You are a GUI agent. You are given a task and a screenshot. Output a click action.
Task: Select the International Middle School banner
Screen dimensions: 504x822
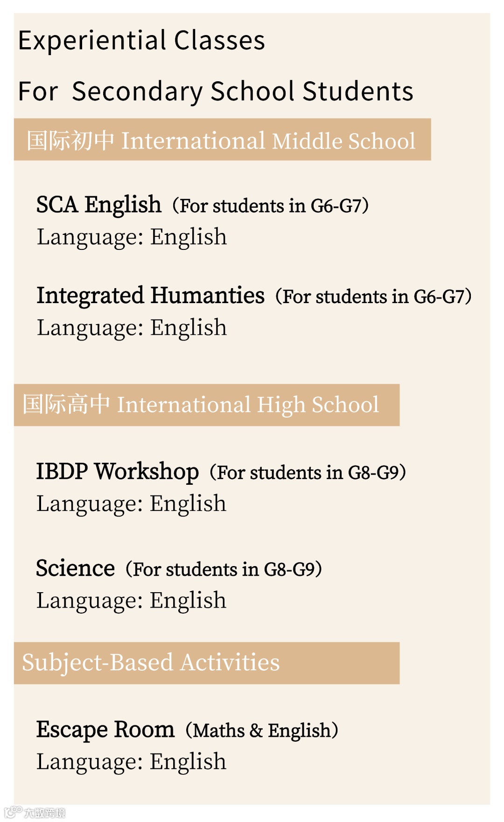[x=222, y=140]
